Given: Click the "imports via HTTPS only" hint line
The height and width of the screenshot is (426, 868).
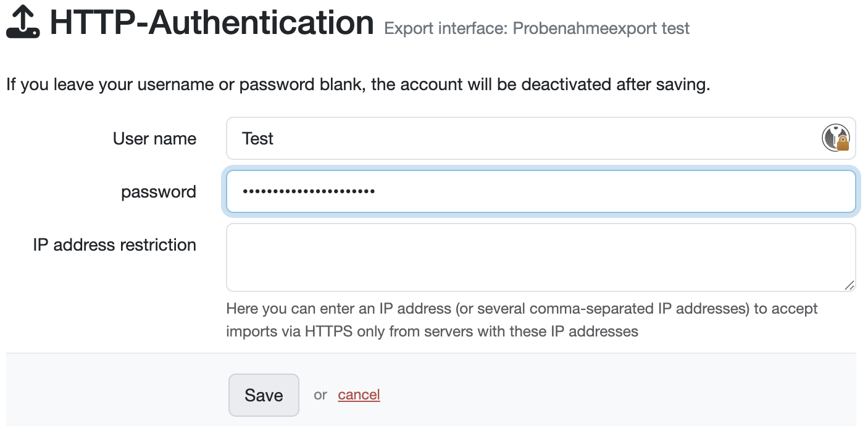Looking at the screenshot, I should [x=432, y=332].
